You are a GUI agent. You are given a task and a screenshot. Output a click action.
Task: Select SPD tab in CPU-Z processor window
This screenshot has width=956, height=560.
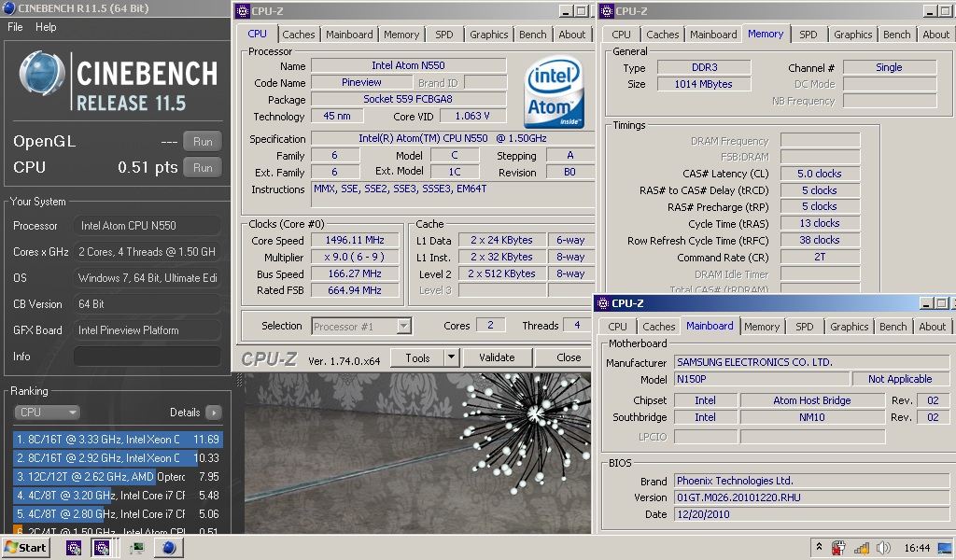(443, 35)
